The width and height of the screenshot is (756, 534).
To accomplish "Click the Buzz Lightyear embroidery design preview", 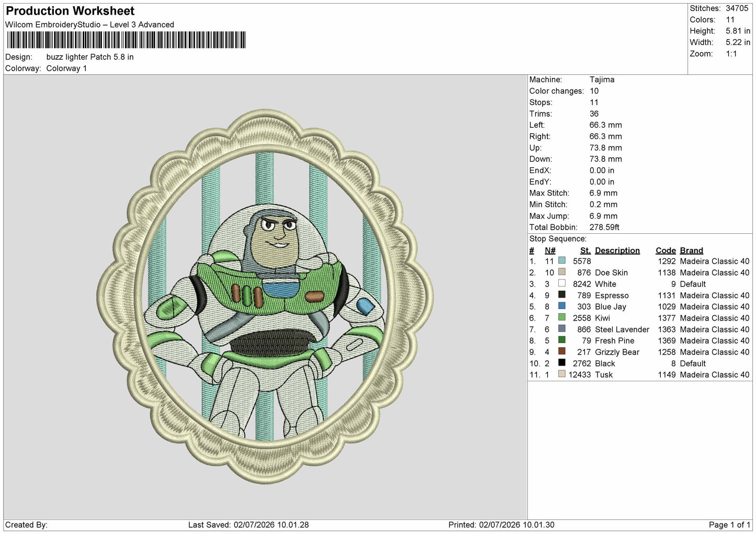I will pos(265,296).
